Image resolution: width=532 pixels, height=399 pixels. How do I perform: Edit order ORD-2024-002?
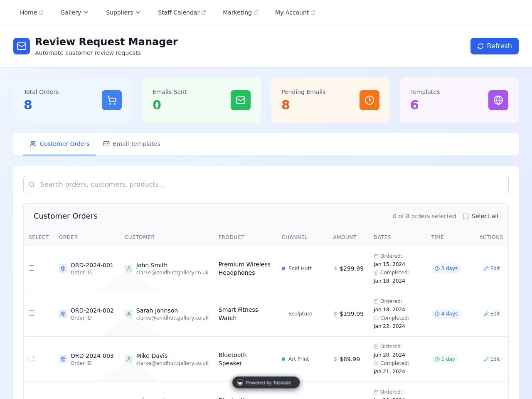[492, 314]
